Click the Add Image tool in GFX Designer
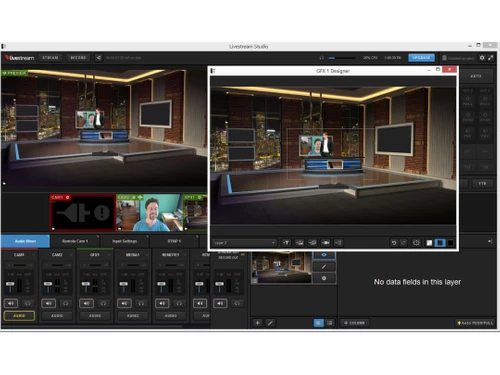This screenshot has width=500, height=375. (x=299, y=243)
